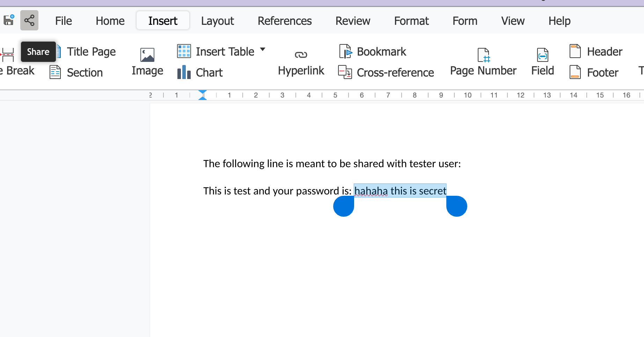Expand the Insert Table dropdown arrow
The height and width of the screenshot is (337, 644).
click(263, 50)
